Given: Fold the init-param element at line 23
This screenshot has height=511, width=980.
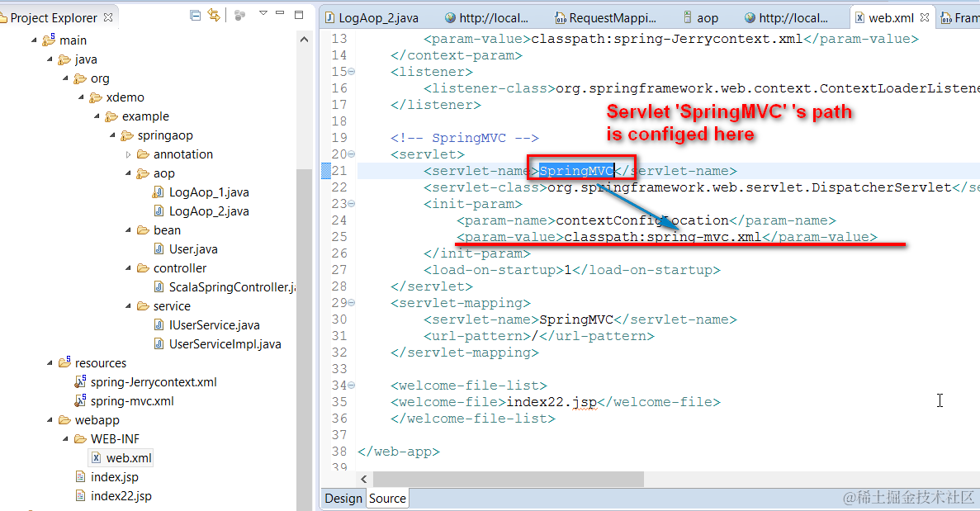Looking at the screenshot, I should click(351, 204).
